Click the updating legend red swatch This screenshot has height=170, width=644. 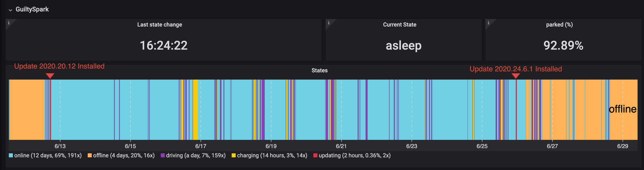[315, 155]
